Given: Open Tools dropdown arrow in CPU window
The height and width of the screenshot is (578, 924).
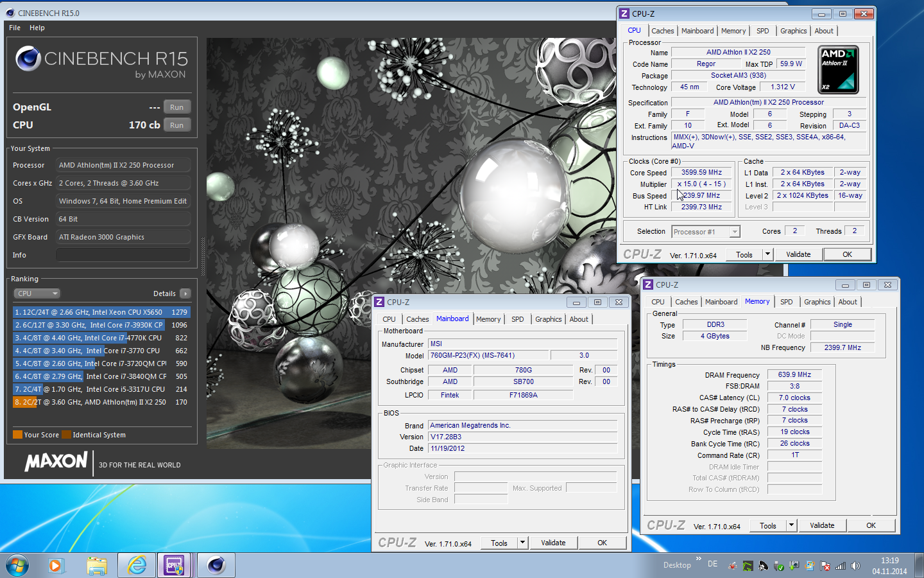Looking at the screenshot, I should click(x=767, y=255).
